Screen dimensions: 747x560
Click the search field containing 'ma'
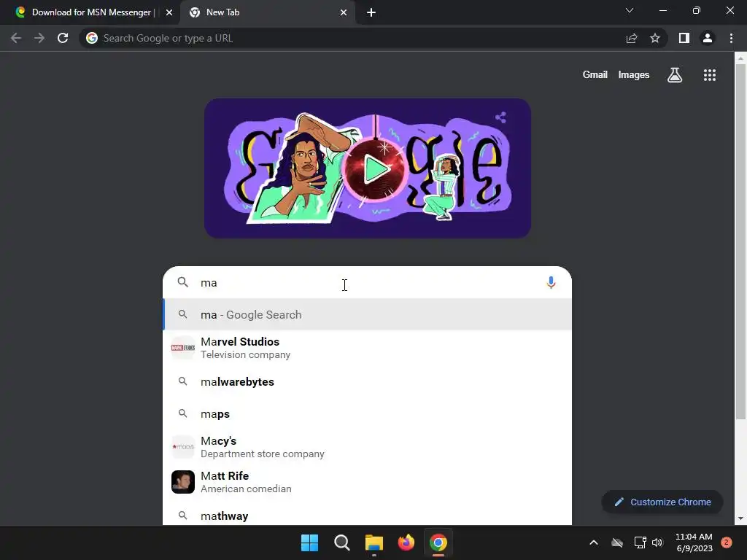click(x=367, y=282)
